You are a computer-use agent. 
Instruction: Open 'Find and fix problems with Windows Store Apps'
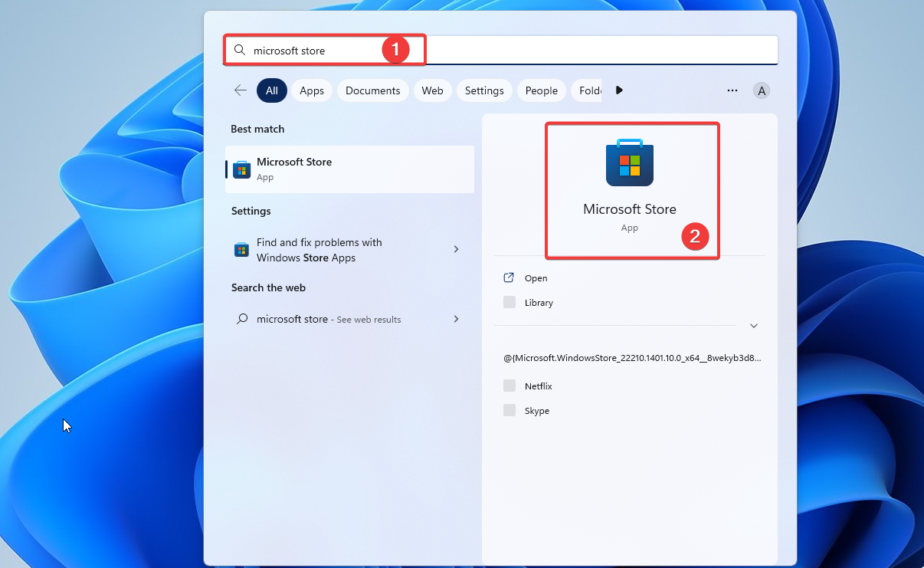coord(349,250)
